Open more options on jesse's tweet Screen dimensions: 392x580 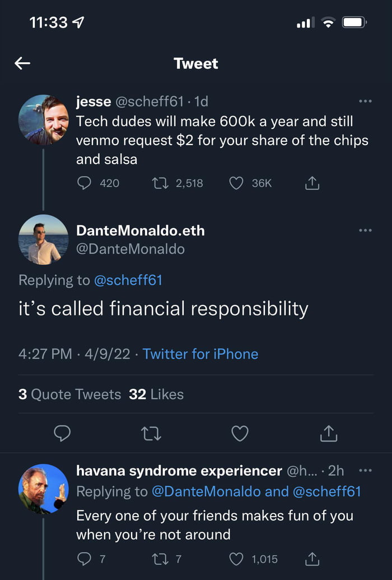[365, 101]
